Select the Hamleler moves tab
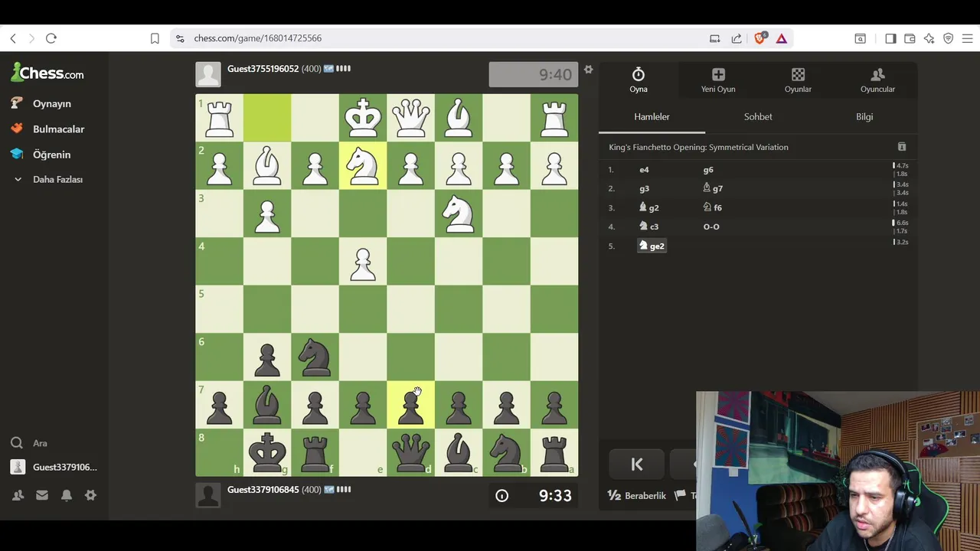980x551 pixels. pyautogui.click(x=652, y=116)
